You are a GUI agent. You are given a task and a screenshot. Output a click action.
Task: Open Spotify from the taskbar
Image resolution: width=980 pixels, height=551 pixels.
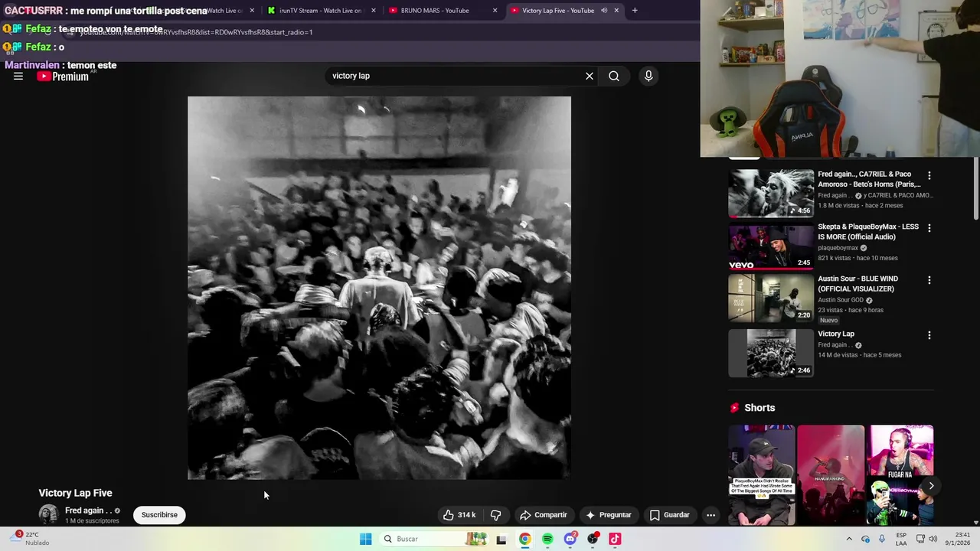(x=547, y=539)
